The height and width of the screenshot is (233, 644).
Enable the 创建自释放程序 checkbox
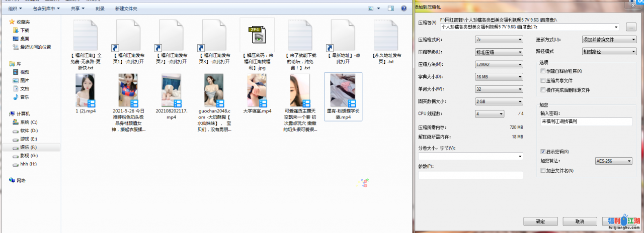[x=542, y=71]
